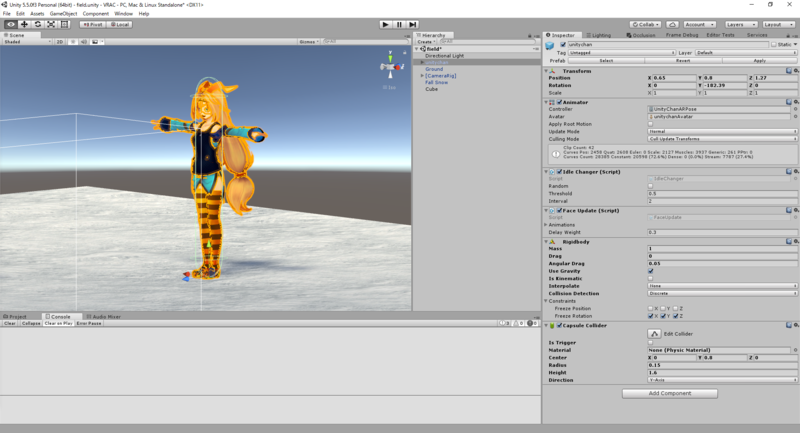Select the Hand tool in toolbar

tap(11, 24)
